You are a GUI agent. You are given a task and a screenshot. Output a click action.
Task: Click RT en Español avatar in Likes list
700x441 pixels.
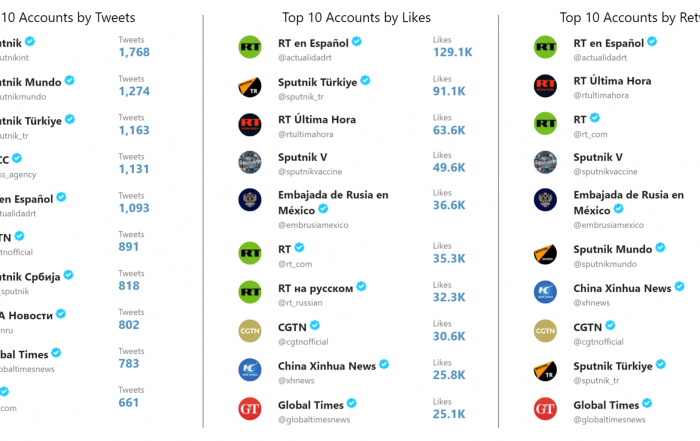click(250, 47)
